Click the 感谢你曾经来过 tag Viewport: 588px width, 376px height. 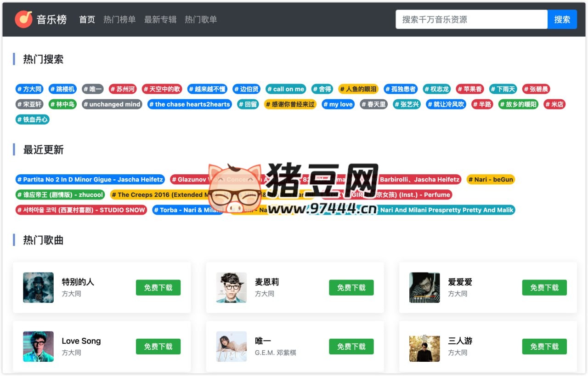(290, 104)
